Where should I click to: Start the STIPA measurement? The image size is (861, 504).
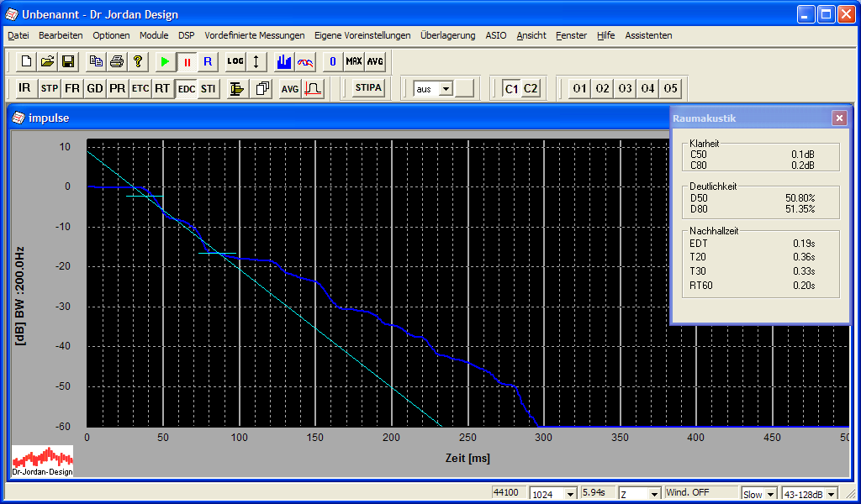tap(368, 87)
